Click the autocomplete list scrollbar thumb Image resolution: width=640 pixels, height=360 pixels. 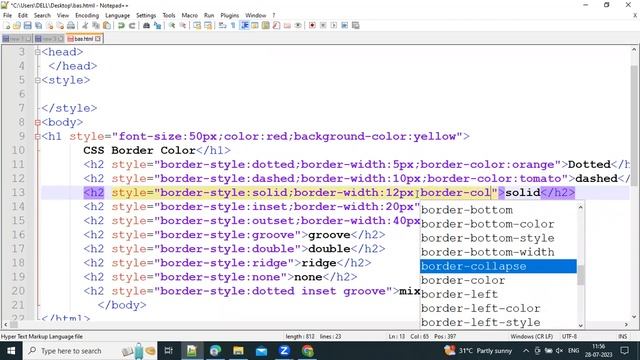click(580, 276)
